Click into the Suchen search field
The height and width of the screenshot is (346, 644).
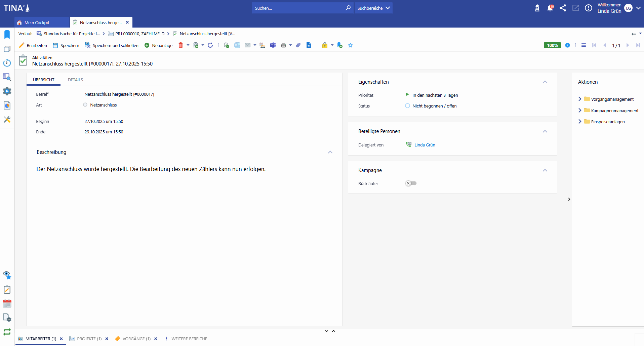click(297, 8)
